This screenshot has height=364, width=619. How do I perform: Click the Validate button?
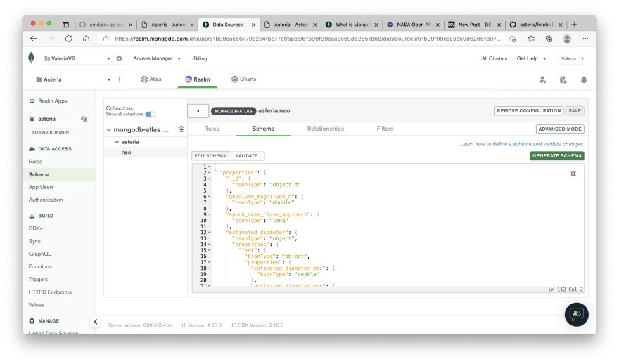point(246,156)
